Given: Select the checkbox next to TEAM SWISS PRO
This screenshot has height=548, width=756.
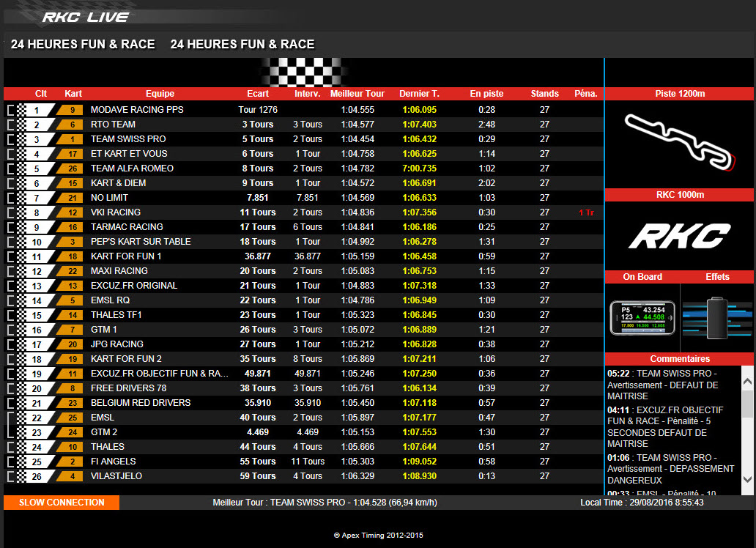Looking at the screenshot, I should pyautogui.click(x=11, y=139).
